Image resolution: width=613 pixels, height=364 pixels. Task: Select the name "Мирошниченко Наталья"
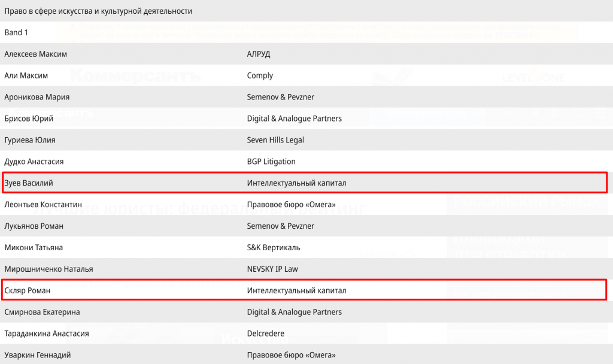49,269
